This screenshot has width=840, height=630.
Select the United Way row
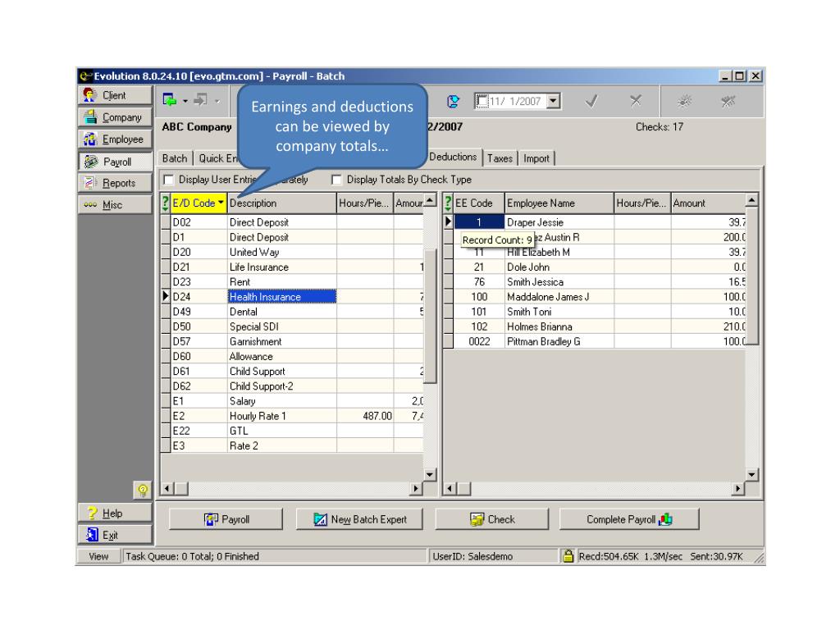point(293,252)
